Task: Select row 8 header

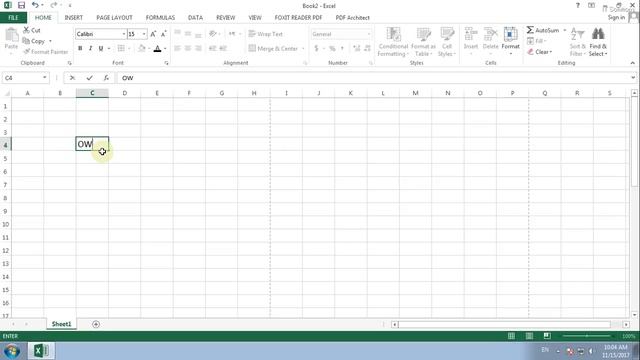Action: pos(5,198)
